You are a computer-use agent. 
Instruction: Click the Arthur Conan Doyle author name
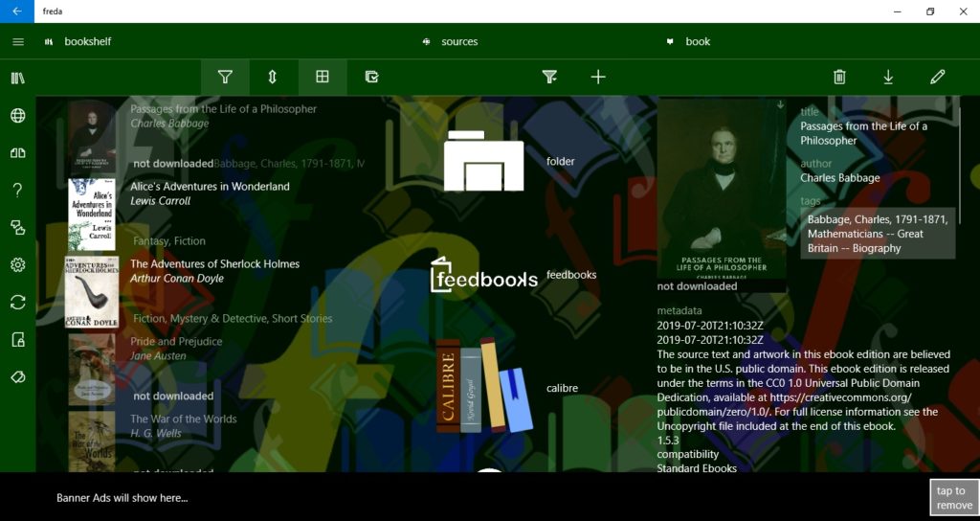pos(177,279)
